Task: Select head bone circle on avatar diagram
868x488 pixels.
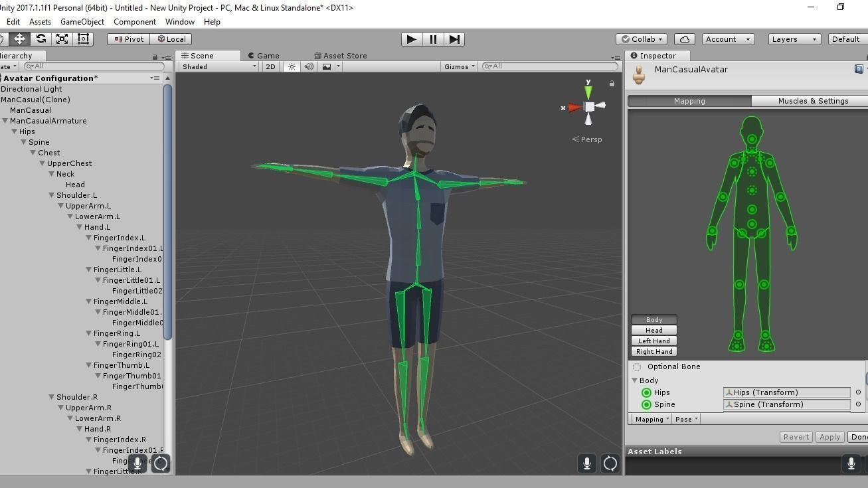Action: pos(752,139)
